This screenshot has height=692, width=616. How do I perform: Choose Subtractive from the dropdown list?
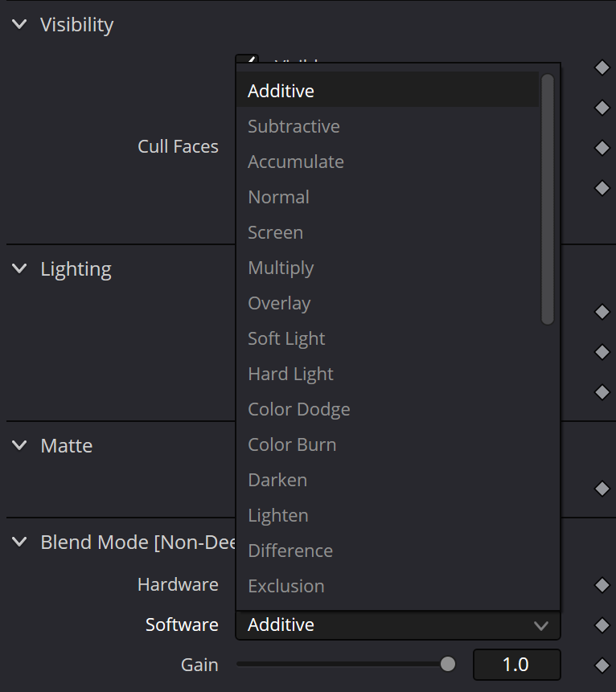point(388,126)
